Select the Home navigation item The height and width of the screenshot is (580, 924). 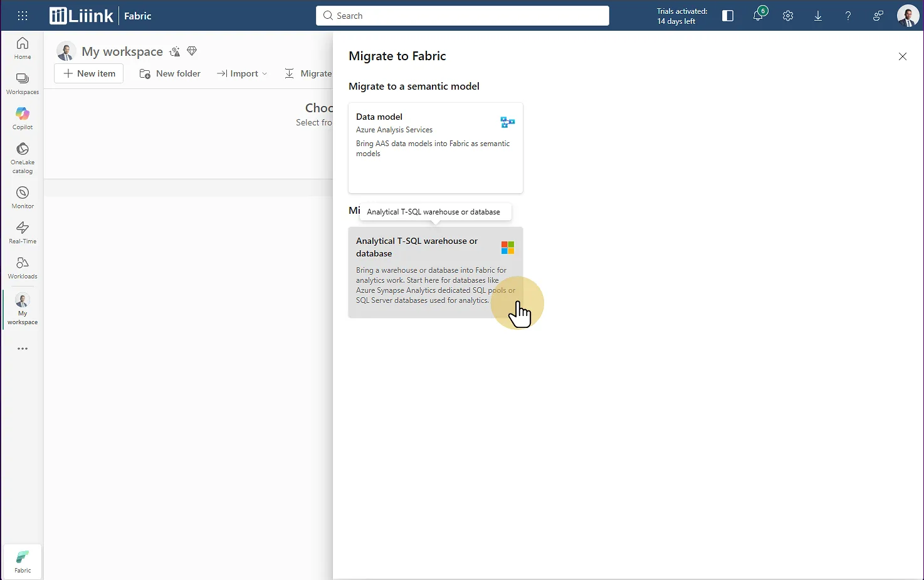[x=23, y=48]
